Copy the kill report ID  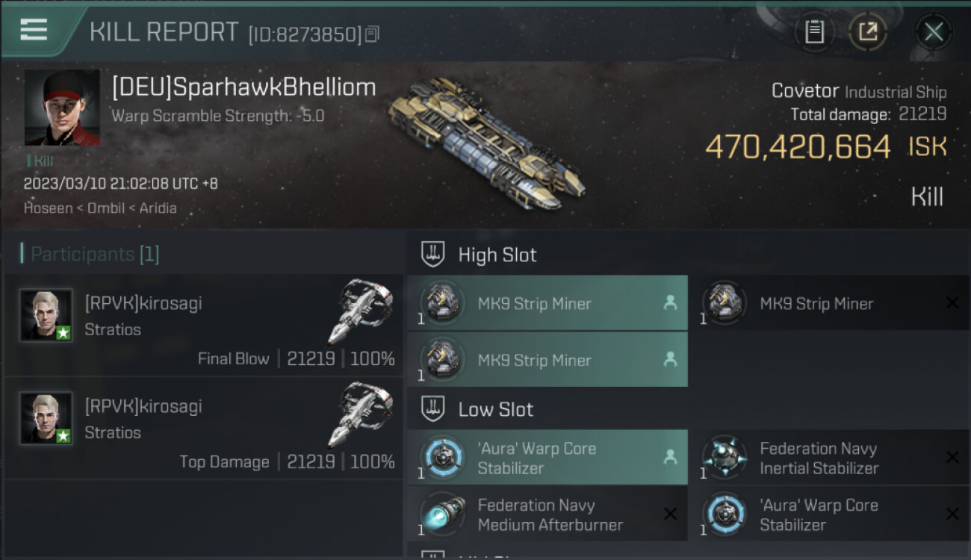[x=373, y=34]
